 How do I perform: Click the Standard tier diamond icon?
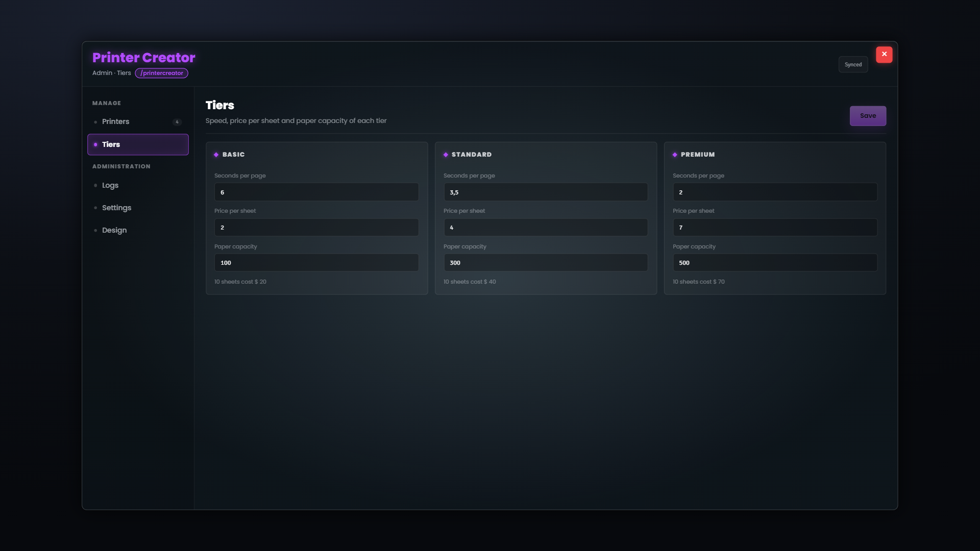tap(446, 155)
